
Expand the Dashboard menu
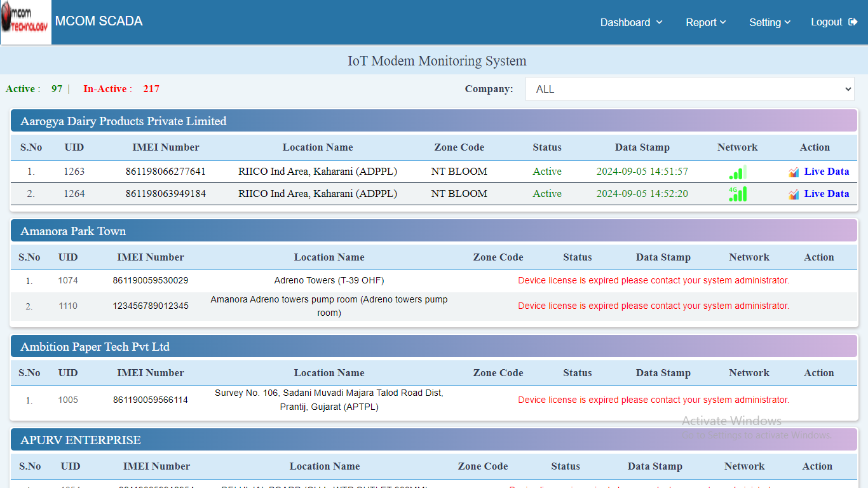[x=631, y=22]
